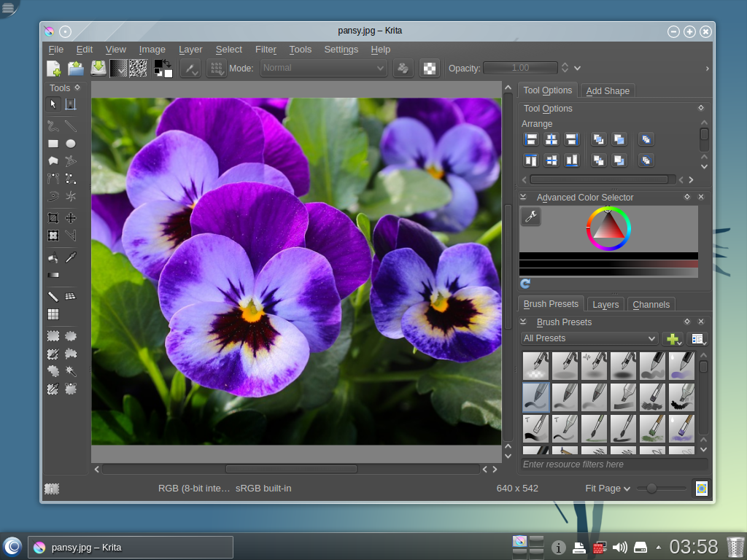This screenshot has width=747, height=560.
Task: Open the All Presets dropdown
Action: (589, 338)
